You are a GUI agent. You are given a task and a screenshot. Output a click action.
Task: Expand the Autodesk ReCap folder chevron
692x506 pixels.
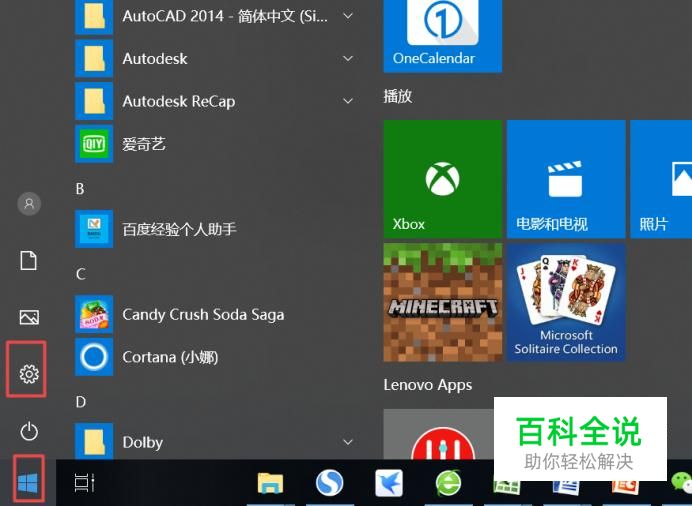click(x=348, y=101)
